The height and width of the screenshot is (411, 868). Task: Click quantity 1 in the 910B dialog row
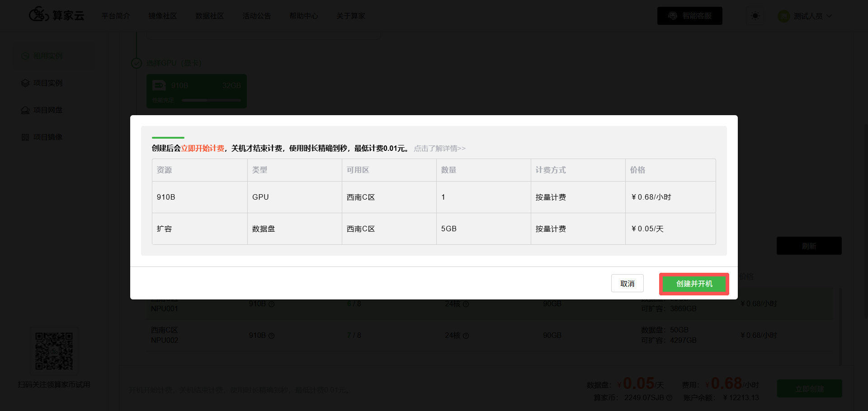[x=443, y=197]
